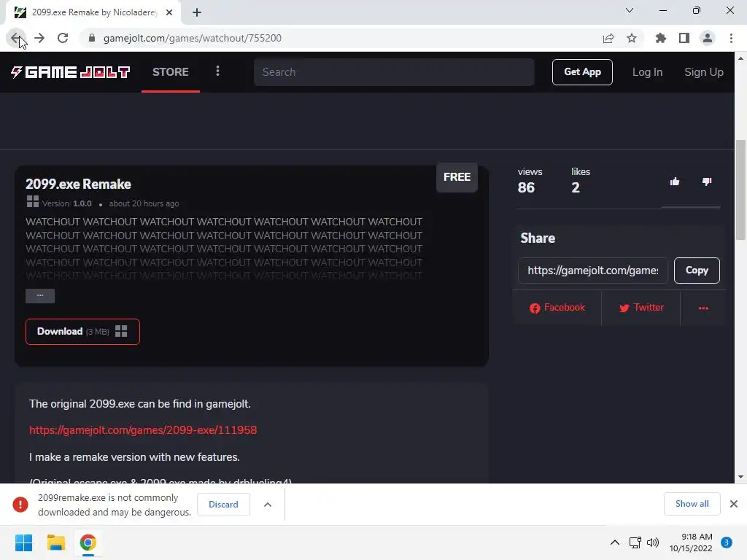Click the dangerous download warning icon
Viewport: 747px width, 560px height.
coord(20,505)
